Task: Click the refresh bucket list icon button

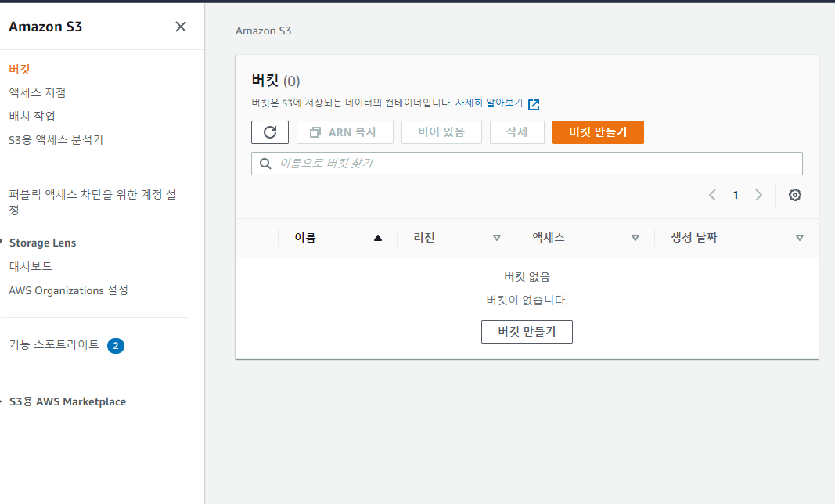Action: pyautogui.click(x=270, y=132)
